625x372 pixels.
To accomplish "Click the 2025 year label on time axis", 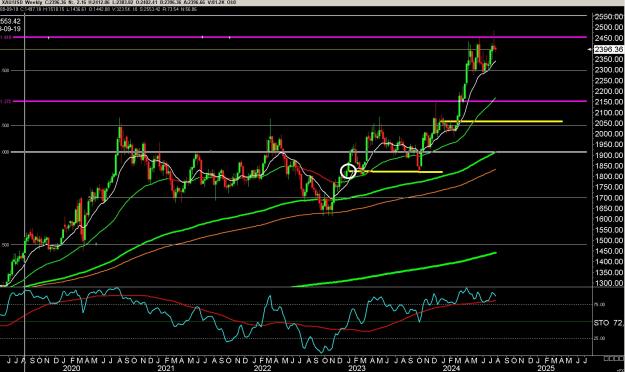I will click(546, 368).
